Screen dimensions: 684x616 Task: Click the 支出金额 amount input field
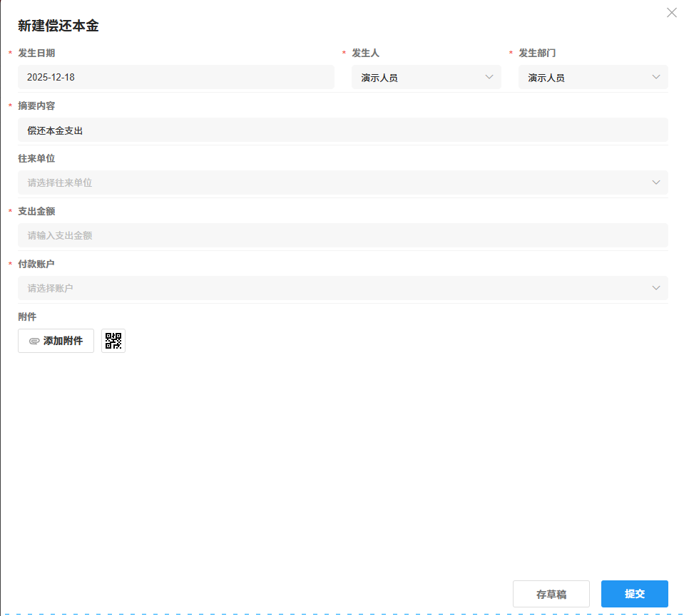(342, 235)
